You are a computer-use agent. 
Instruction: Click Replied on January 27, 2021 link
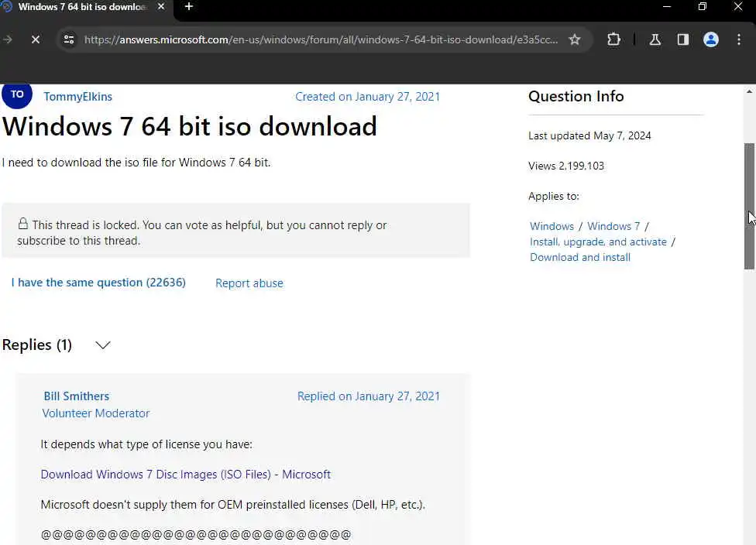(369, 396)
